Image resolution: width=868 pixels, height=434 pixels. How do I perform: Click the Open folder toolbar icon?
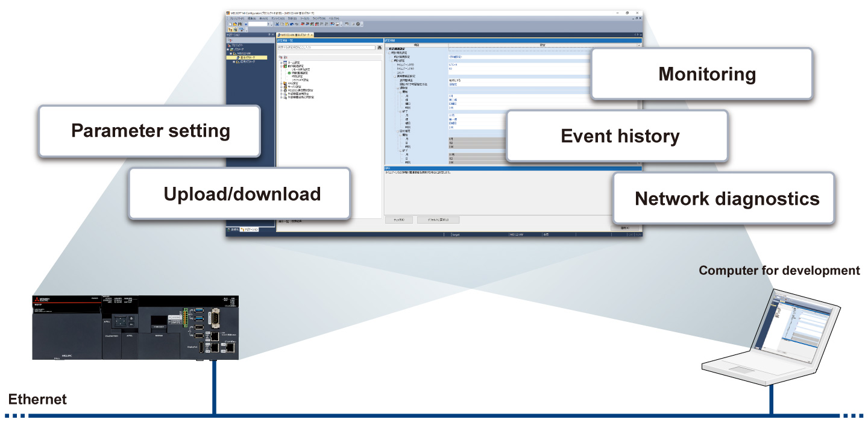[x=235, y=24]
